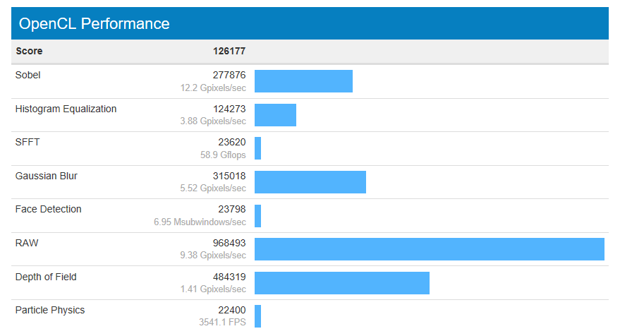Click the Histogram Equalization label
The width and height of the screenshot is (644, 336).
click(66, 109)
